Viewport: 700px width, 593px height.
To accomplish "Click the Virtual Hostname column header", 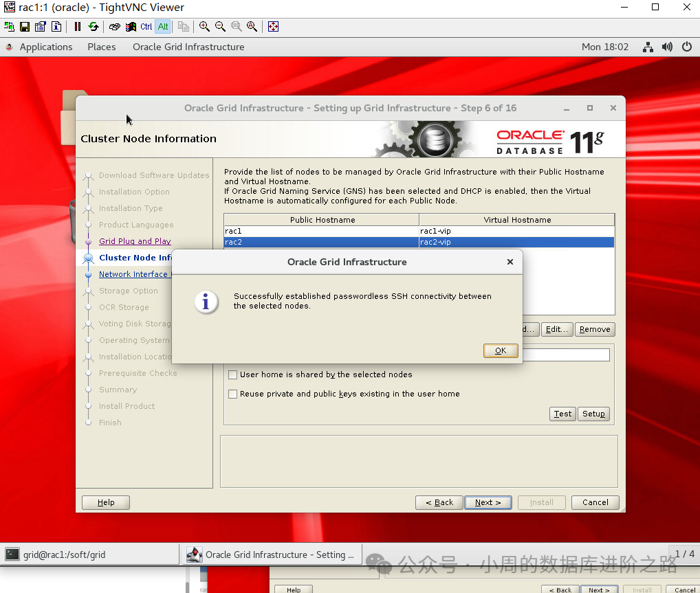I will (x=516, y=220).
